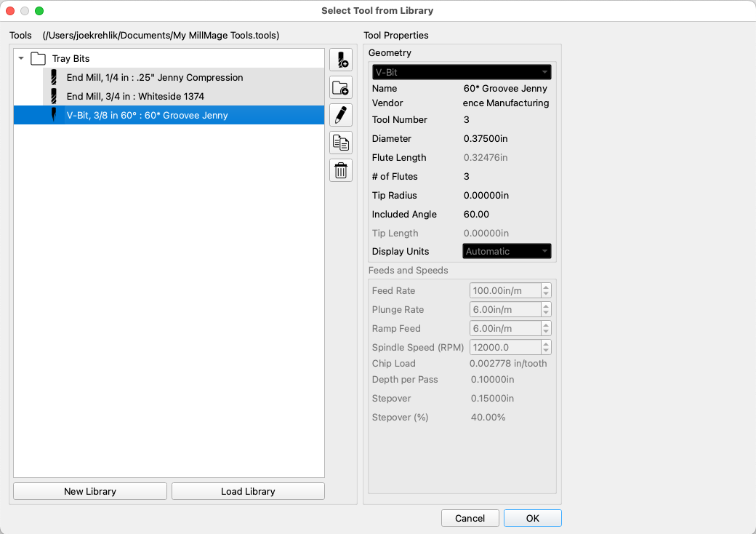Click the Feed Rate 100.00in/m field
The image size is (756, 534).
tap(505, 290)
